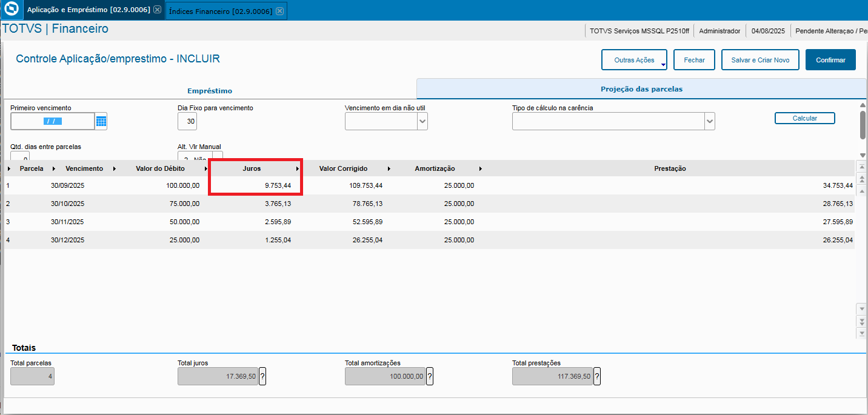Open the Empréstimo tab
Image resolution: width=868 pixels, height=415 pixels.
click(210, 91)
